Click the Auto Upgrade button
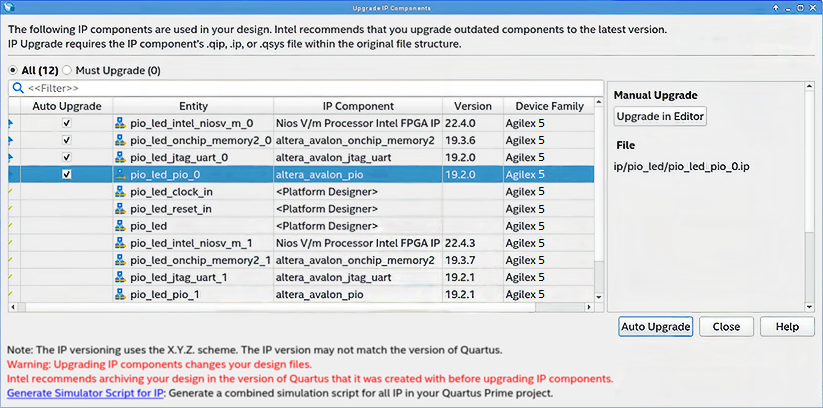This screenshot has height=408, width=823. click(655, 327)
